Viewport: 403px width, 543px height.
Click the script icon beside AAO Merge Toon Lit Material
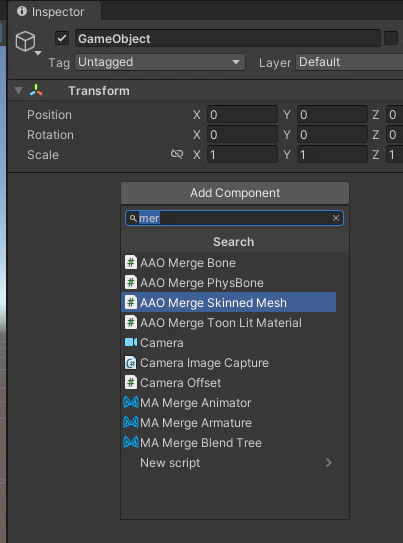[131, 322]
